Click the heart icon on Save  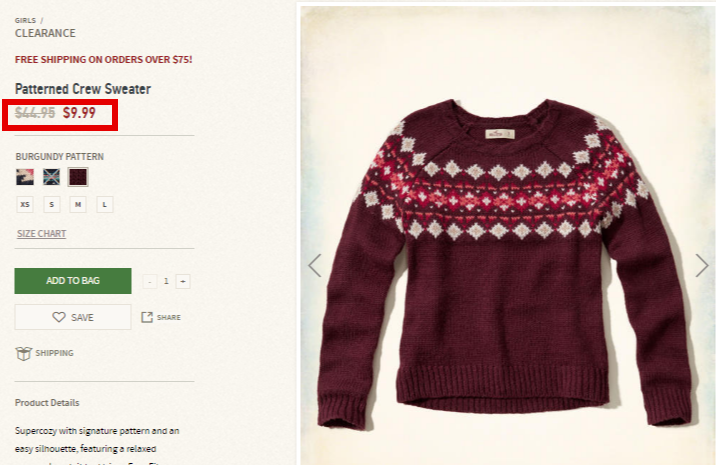(x=59, y=317)
